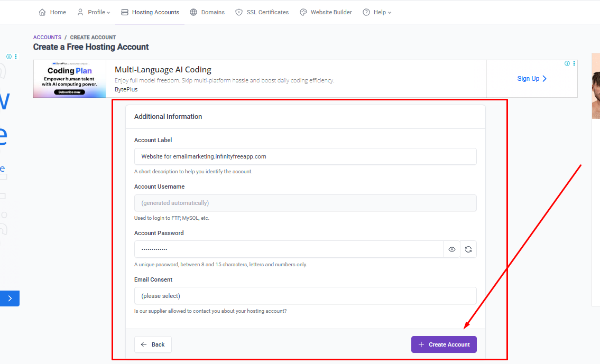Image resolution: width=600 pixels, height=364 pixels.
Task: Click the Profile person icon
Action: pos(80,12)
